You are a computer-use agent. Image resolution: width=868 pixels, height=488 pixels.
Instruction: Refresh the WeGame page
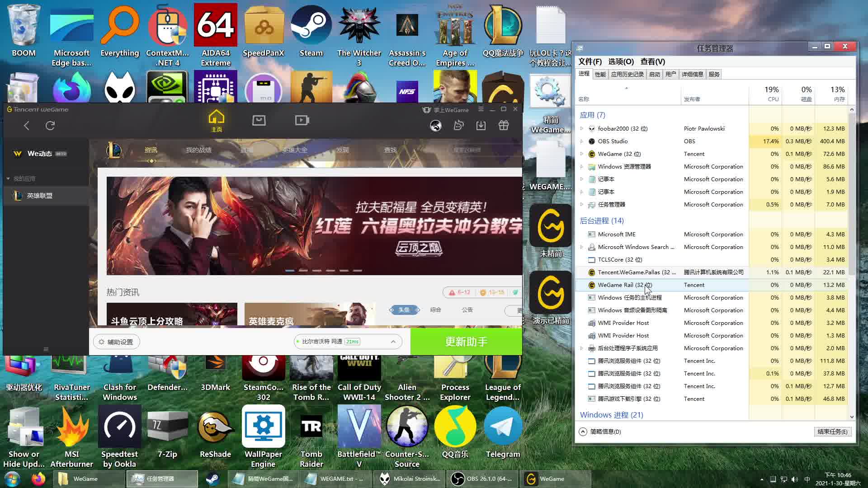point(50,126)
